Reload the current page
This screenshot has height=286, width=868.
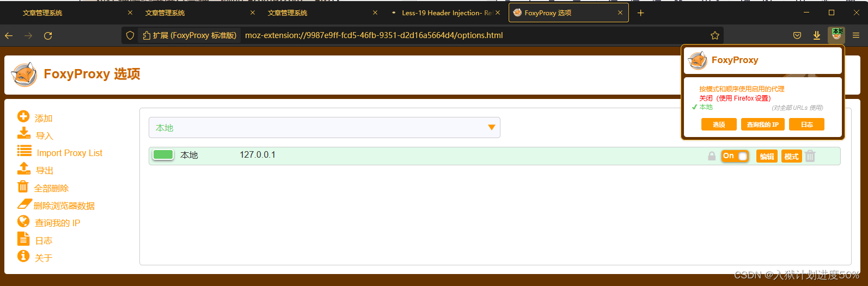pos(48,35)
